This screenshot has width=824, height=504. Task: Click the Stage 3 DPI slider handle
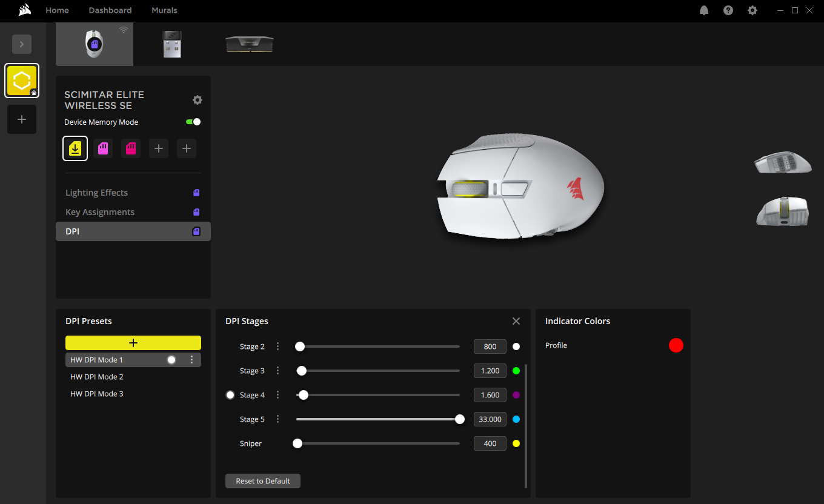pos(301,371)
